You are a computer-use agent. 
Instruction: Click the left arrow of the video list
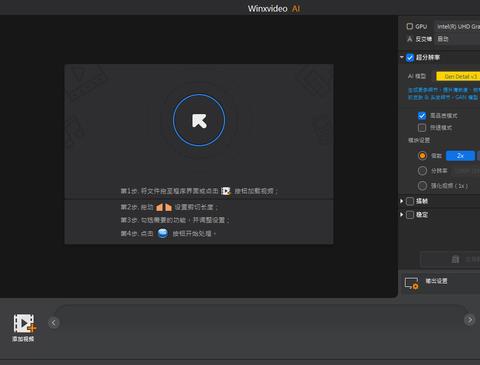(54, 323)
